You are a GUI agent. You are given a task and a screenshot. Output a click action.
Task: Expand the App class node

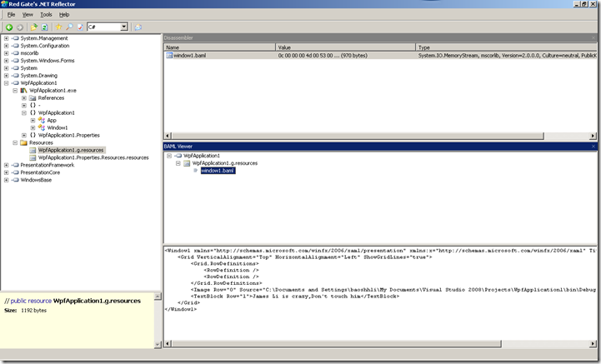pos(33,120)
